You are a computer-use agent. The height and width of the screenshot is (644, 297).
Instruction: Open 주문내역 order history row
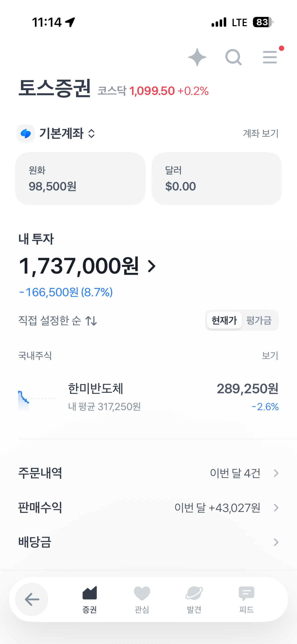click(x=148, y=473)
